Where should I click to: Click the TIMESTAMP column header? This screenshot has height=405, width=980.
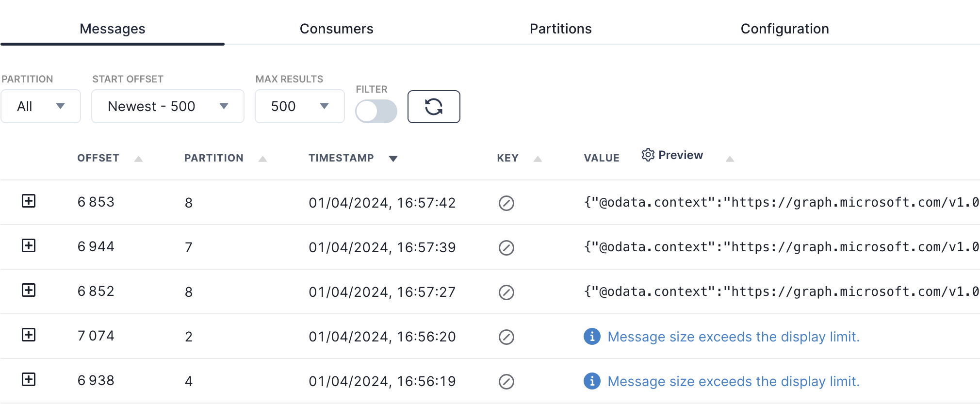click(341, 158)
